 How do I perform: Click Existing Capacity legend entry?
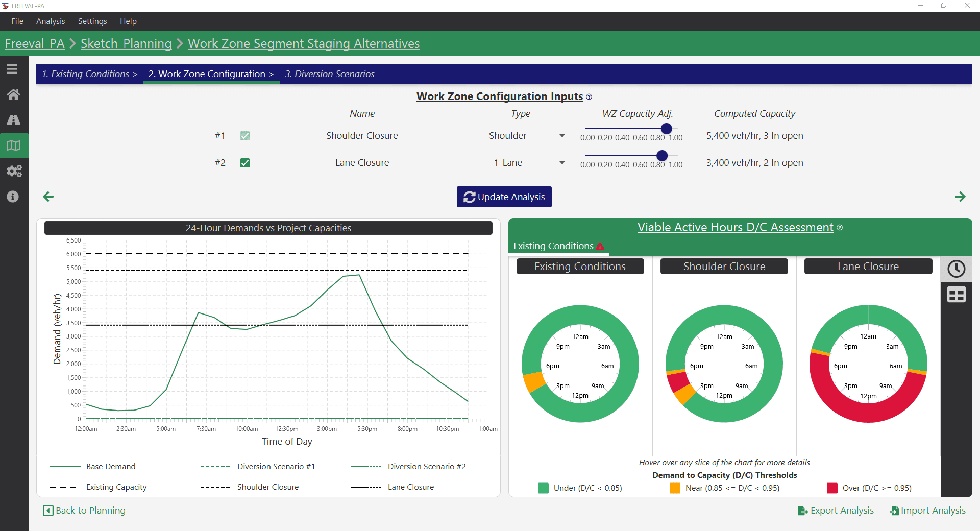(x=98, y=487)
